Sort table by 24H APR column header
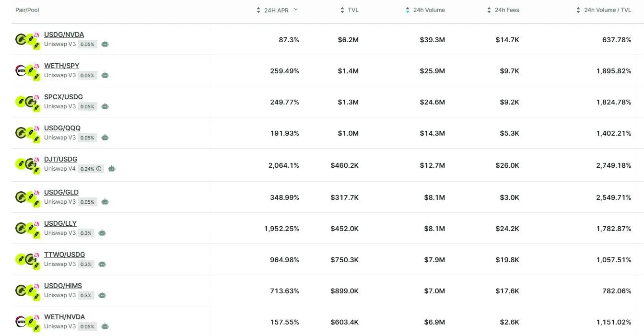The image size is (644, 336). coord(276,10)
